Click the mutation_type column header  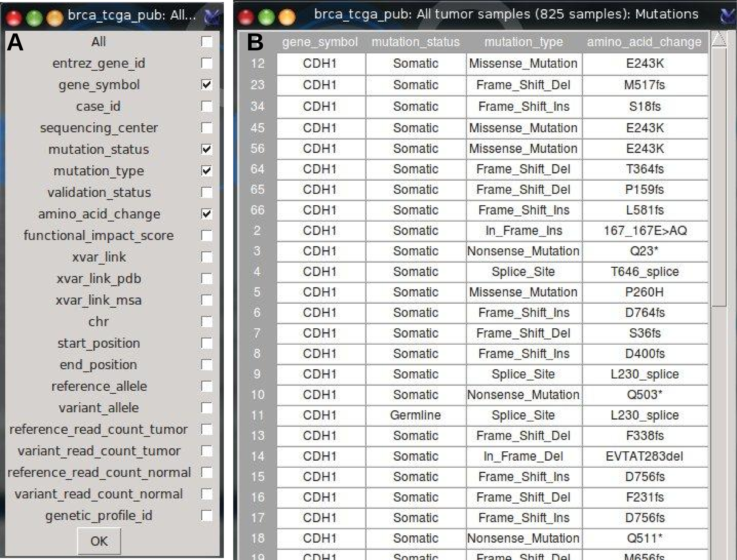click(x=524, y=42)
